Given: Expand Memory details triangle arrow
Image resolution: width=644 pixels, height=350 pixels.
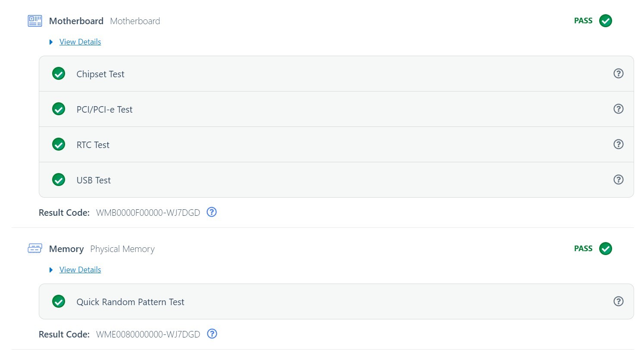Looking at the screenshot, I should (x=51, y=270).
